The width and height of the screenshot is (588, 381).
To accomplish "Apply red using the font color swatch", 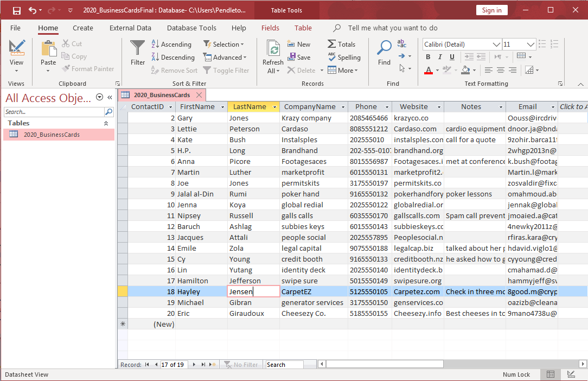I will [428, 70].
